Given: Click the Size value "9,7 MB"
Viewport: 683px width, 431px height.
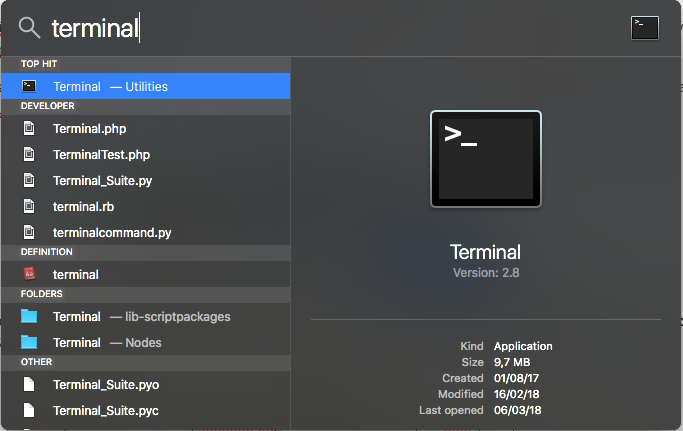Looking at the screenshot, I should [512, 362].
